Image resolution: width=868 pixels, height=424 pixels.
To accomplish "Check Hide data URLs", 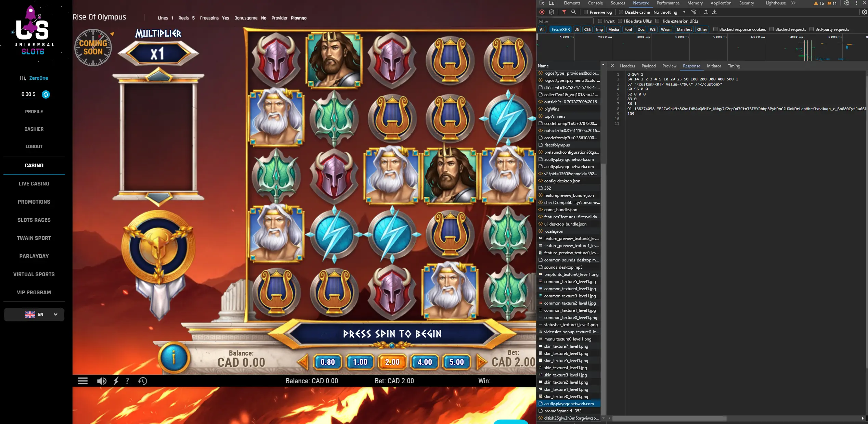I will pyautogui.click(x=620, y=21).
